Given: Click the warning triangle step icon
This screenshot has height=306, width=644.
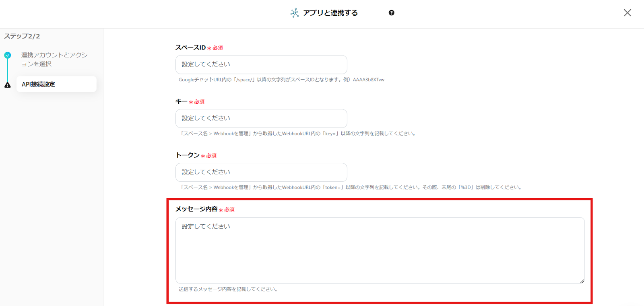Looking at the screenshot, I should [x=8, y=85].
